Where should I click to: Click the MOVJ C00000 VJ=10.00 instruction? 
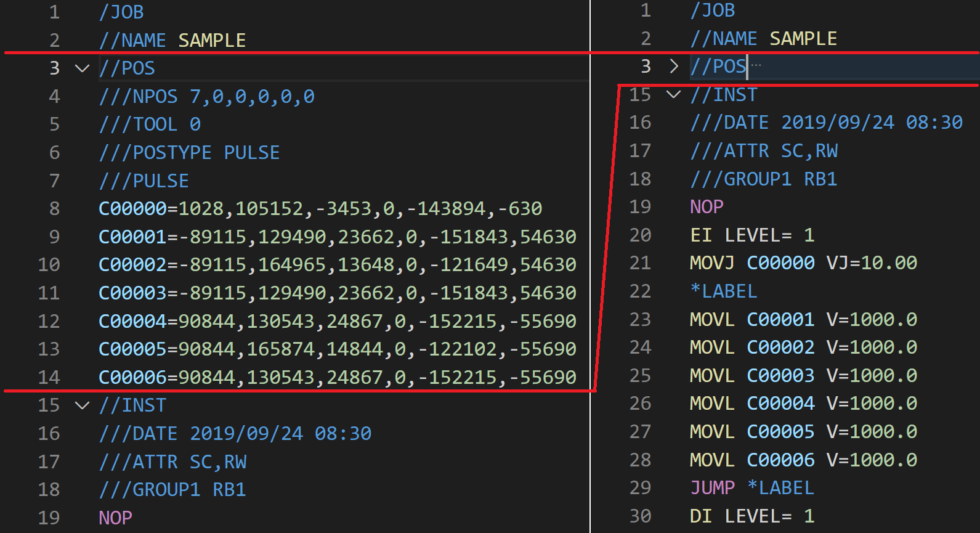804,263
